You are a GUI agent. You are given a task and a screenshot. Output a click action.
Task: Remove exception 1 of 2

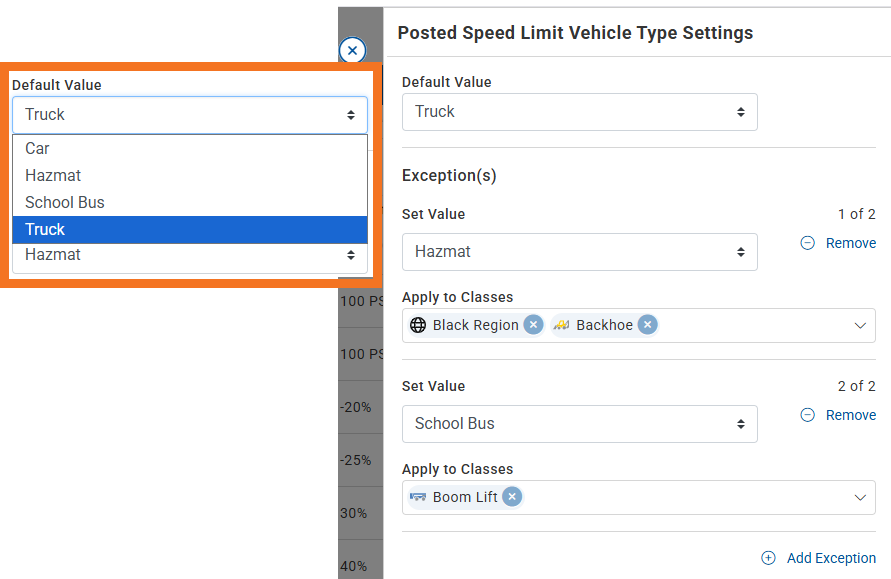point(838,243)
